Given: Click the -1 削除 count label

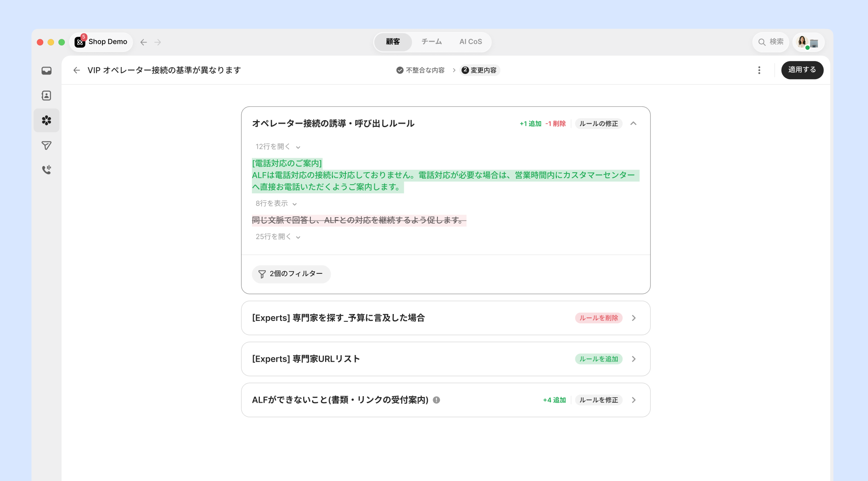Looking at the screenshot, I should (x=555, y=124).
